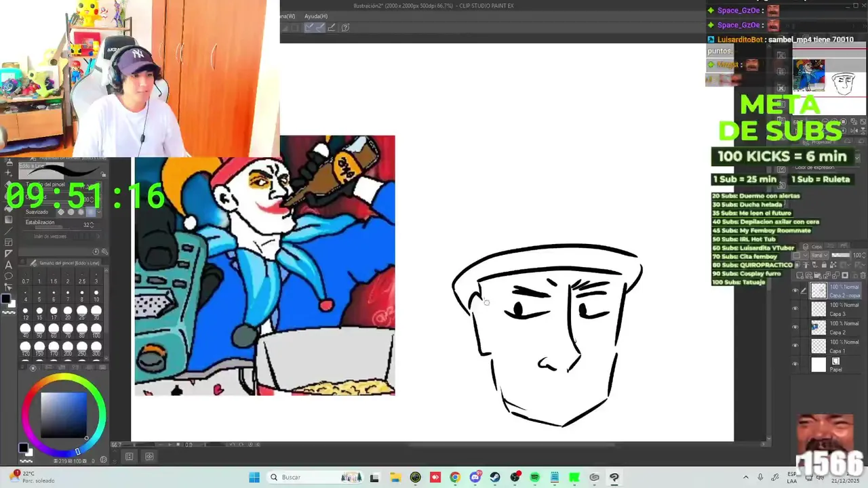Select the Papel layer thumbnail
868x488 pixels.
818,365
